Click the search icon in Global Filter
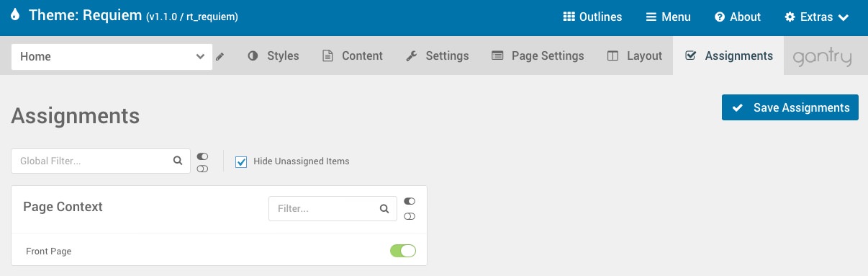Screen dimensions: 868x276 pos(178,161)
